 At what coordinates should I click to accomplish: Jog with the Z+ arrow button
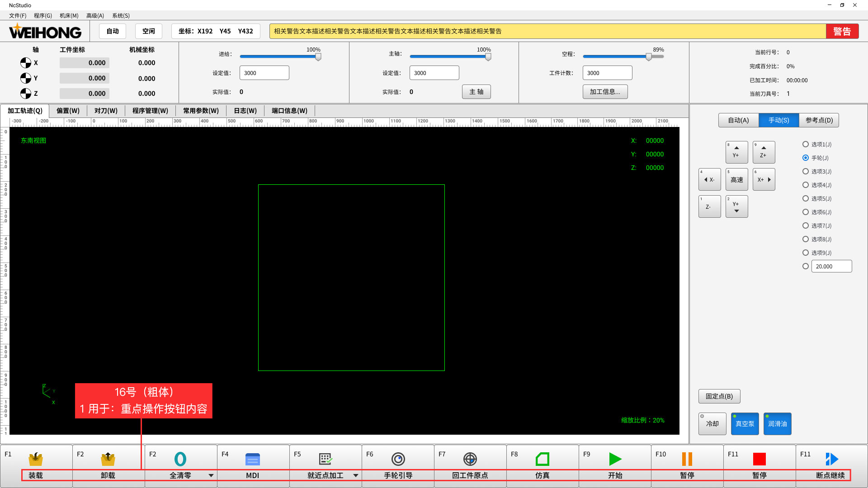click(x=764, y=152)
